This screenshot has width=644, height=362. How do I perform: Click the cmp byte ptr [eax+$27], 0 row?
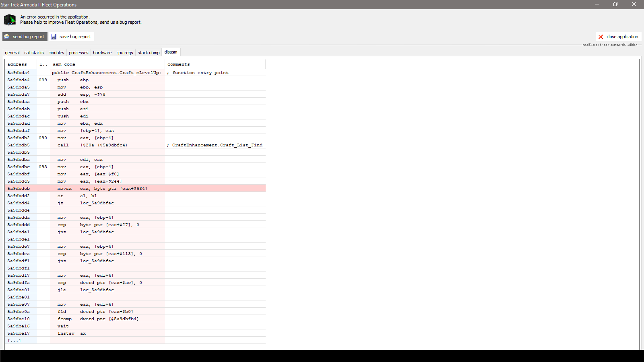tap(135, 225)
